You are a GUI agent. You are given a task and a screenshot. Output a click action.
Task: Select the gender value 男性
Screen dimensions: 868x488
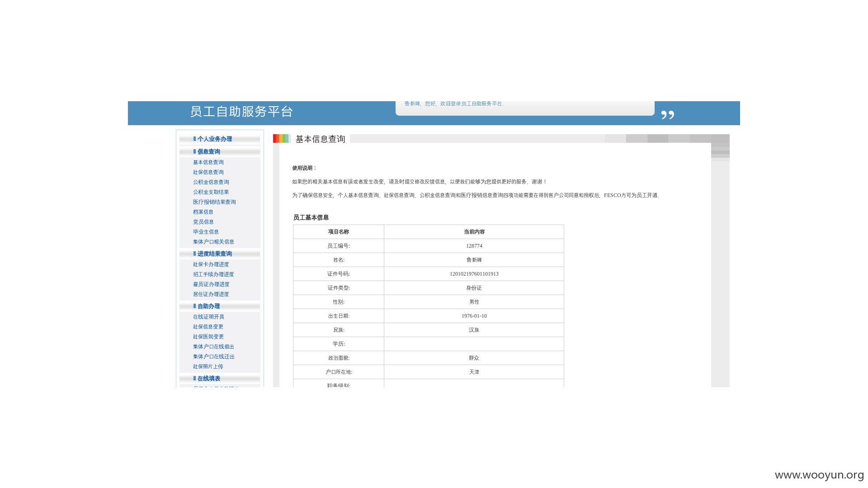[474, 302]
